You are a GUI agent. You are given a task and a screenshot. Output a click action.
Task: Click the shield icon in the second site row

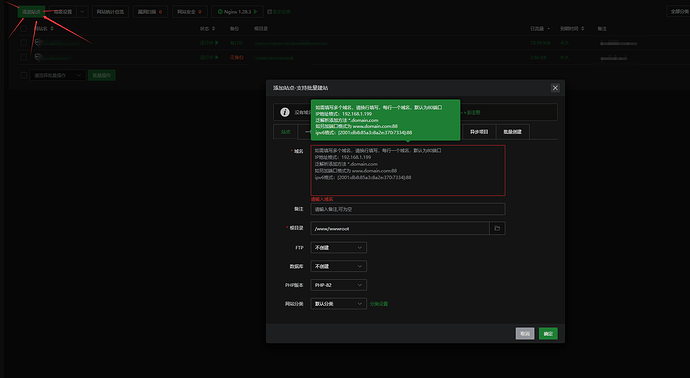click(38, 57)
